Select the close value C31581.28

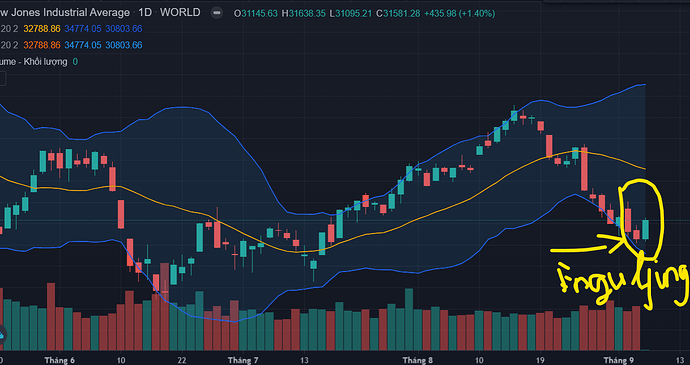pos(398,14)
